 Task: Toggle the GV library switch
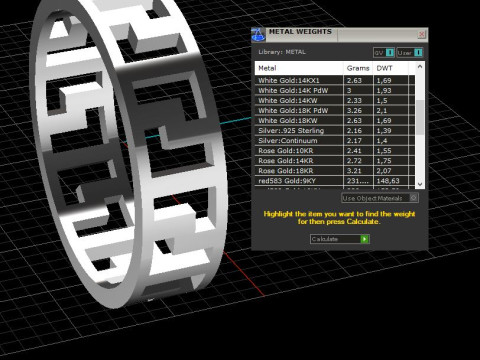point(384,53)
